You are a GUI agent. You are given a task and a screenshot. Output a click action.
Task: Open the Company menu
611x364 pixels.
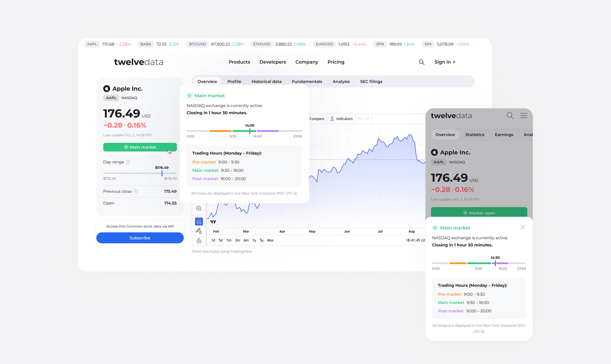click(307, 62)
